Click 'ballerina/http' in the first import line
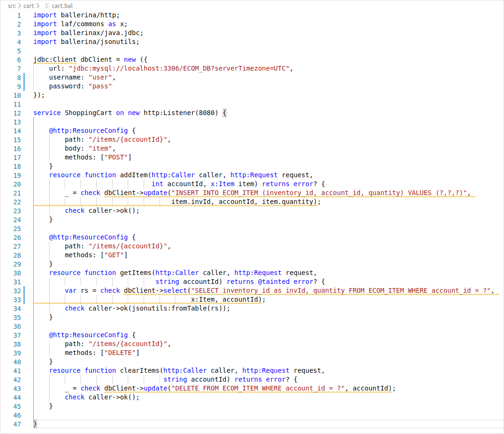This screenshot has height=434, width=504. (x=88, y=15)
